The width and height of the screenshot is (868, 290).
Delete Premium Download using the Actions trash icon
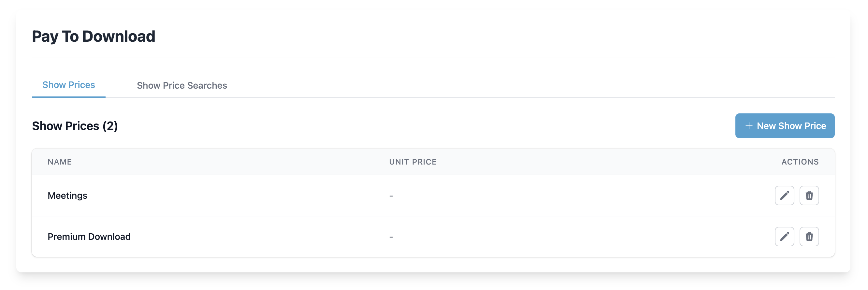[809, 237]
